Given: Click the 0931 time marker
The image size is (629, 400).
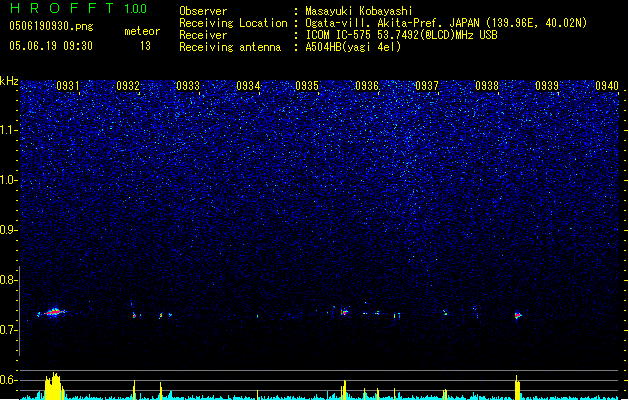Looking at the screenshot, I should (68, 86).
